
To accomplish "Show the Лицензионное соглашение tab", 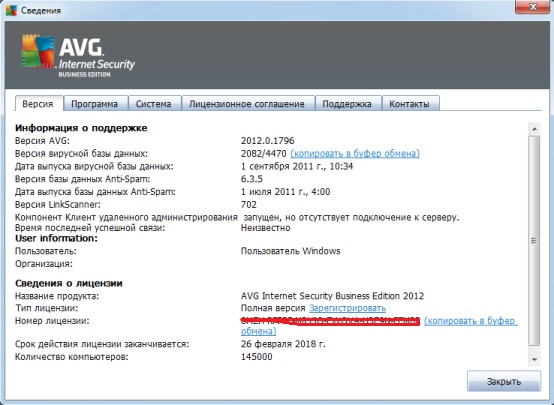I will tap(247, 104).
